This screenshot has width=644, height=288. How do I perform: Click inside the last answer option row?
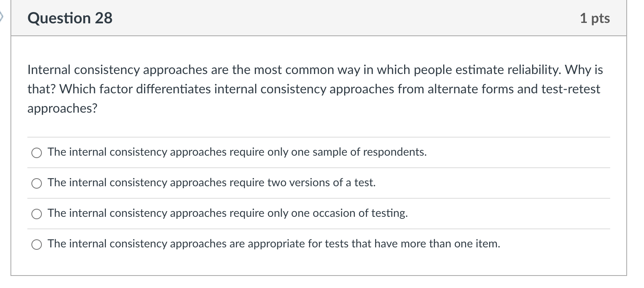pos(282,244)
